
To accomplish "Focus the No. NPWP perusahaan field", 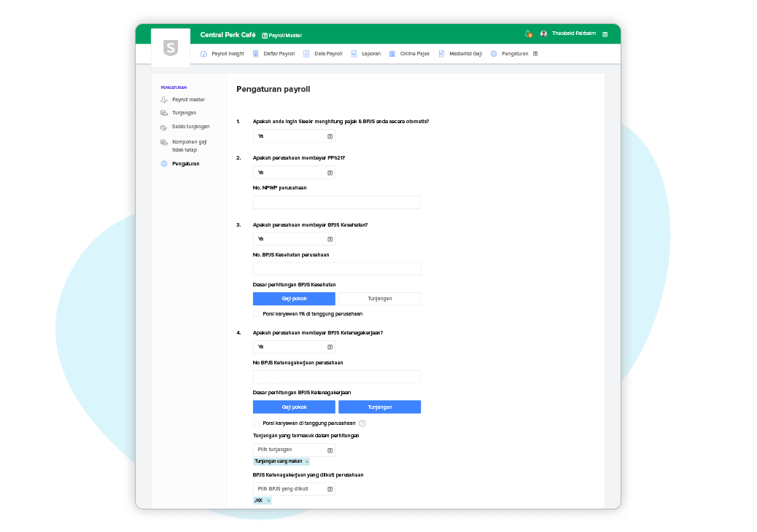I will (x=336, y=203).
